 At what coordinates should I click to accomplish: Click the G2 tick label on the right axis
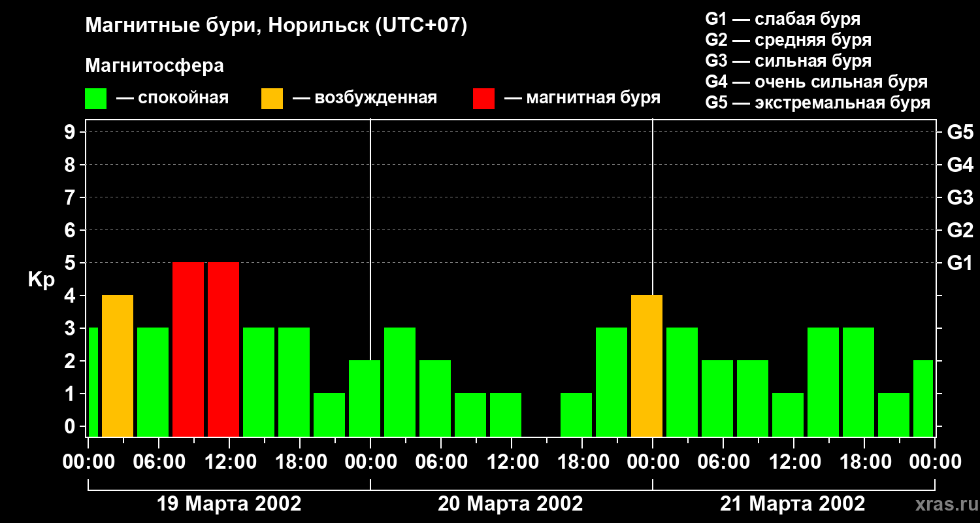click(960, 230)
